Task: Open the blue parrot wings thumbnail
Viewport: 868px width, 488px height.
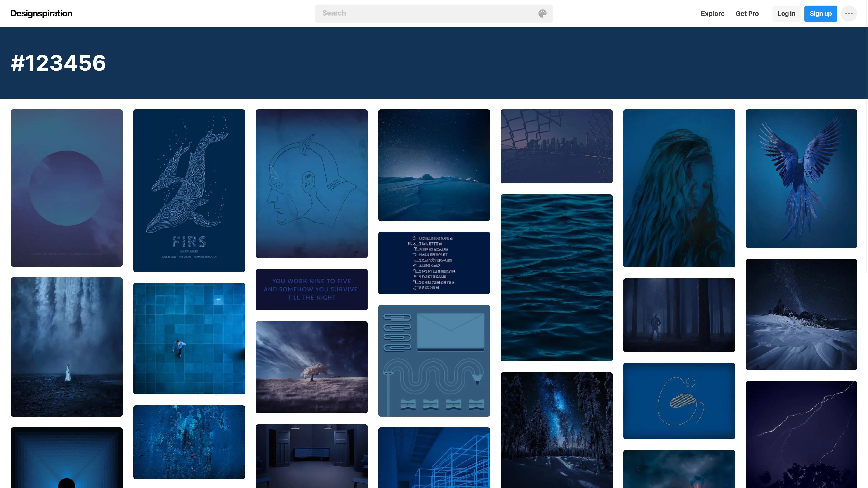Action: [801, 178]
